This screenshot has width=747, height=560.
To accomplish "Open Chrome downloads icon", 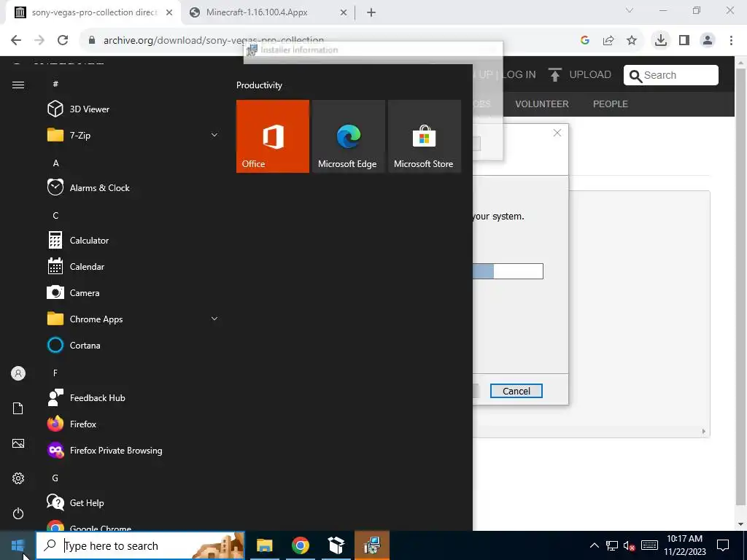I will pos(661,40).
